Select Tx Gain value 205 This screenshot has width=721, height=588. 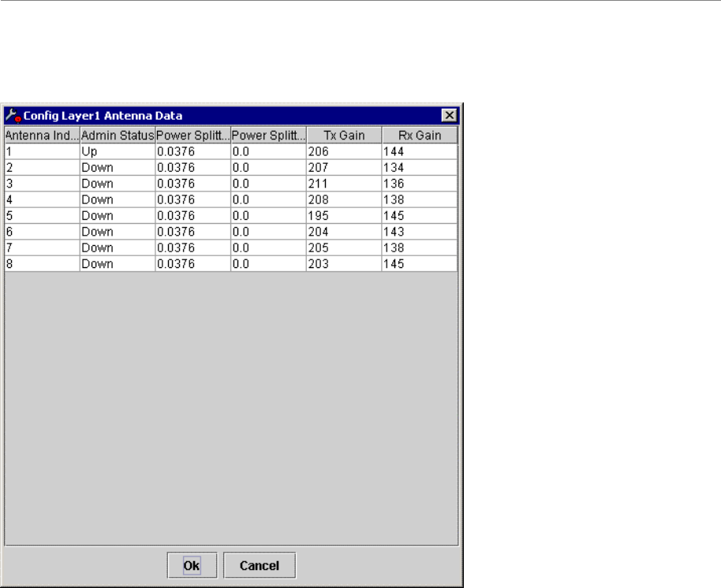[x=344, y=248]
